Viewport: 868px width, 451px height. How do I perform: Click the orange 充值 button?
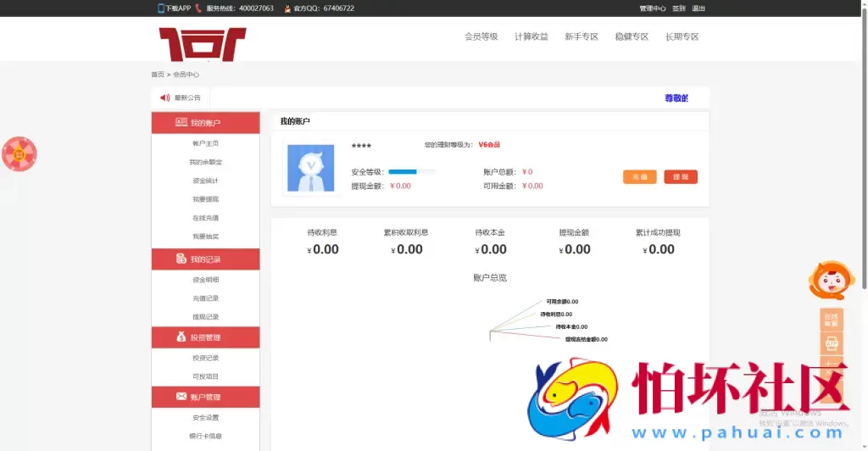(639, 176)
